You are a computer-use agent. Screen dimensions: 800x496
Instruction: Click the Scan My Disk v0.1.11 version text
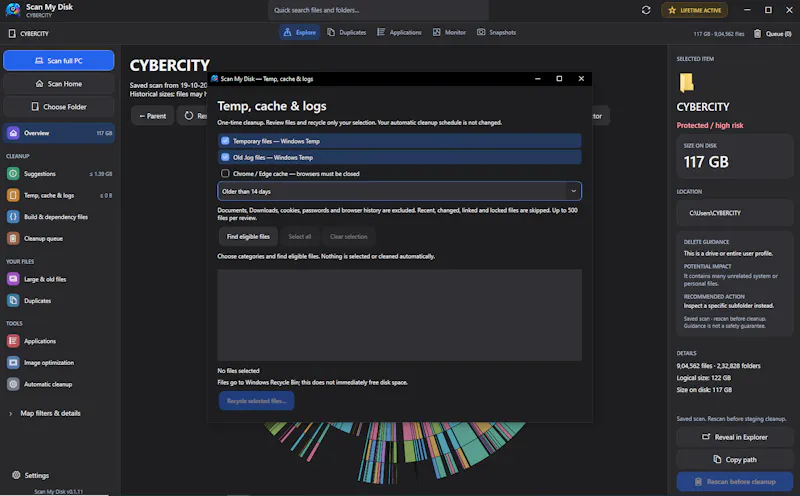(58, 491)
